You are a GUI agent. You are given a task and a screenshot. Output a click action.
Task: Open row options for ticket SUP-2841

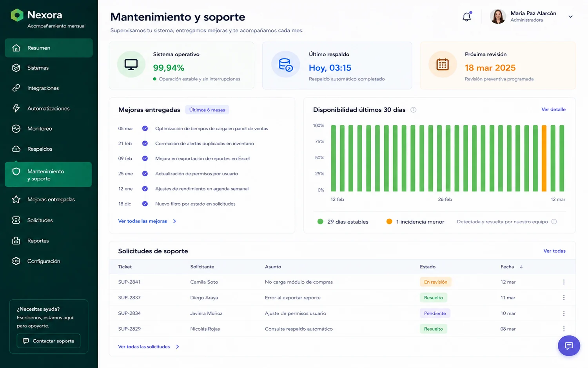(564, 282)
